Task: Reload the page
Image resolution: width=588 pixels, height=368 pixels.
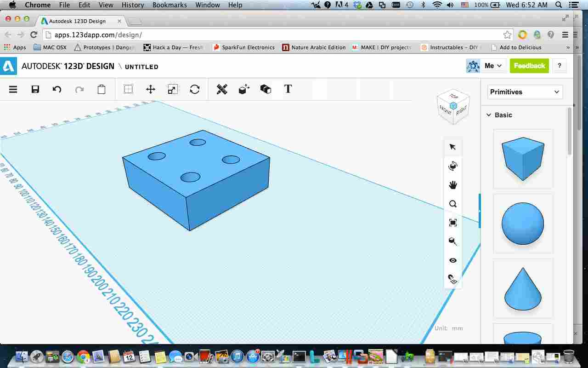Action: [34, 35]
